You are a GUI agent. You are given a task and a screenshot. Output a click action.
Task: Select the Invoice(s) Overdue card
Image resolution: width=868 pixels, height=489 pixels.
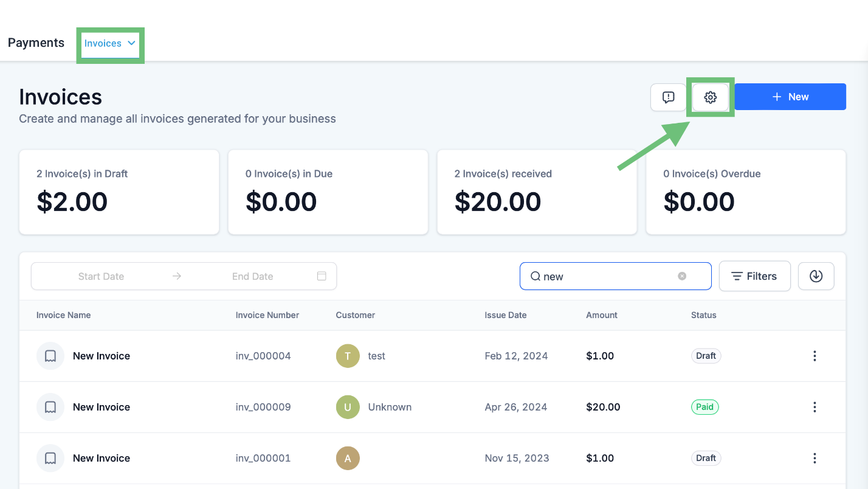point(746,192)
